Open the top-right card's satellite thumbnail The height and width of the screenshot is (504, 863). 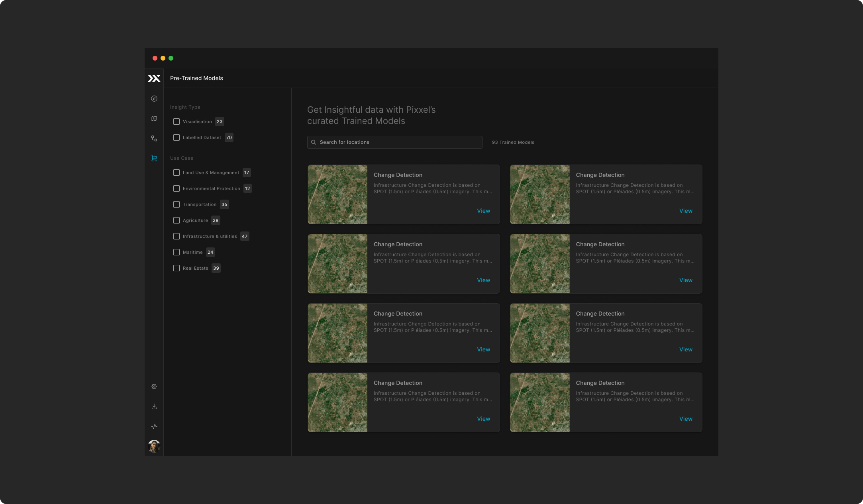[x=539, y=194]
